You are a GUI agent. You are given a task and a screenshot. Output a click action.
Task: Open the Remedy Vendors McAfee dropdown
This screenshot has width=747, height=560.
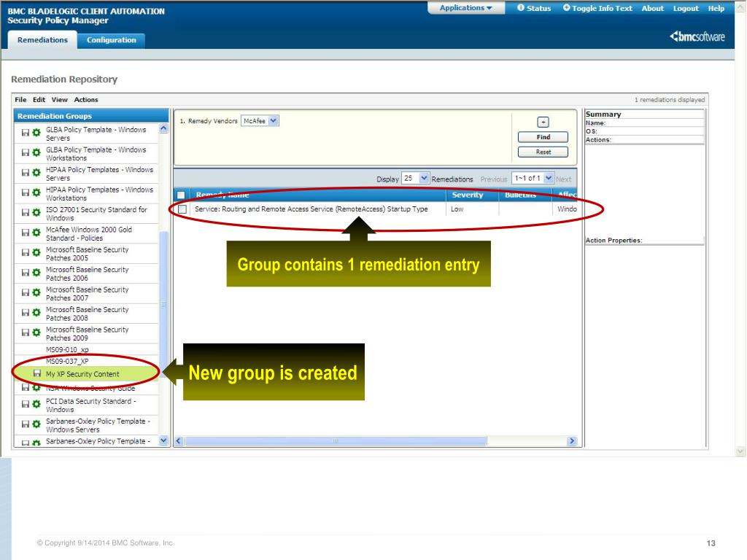coord(260,121)
